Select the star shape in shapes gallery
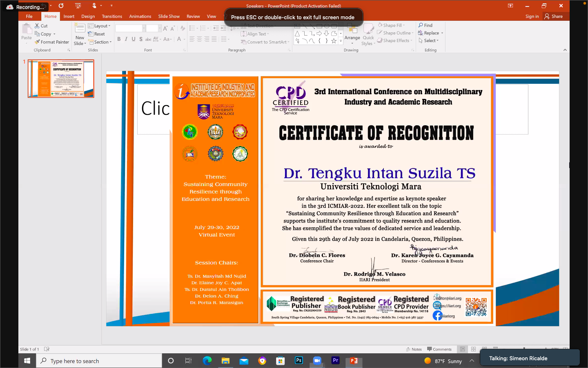Viewport: 588px width, 368px height. 334,41
